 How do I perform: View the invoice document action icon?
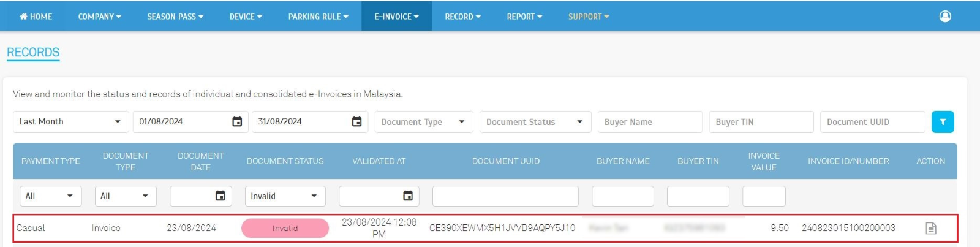pos(930,228)
